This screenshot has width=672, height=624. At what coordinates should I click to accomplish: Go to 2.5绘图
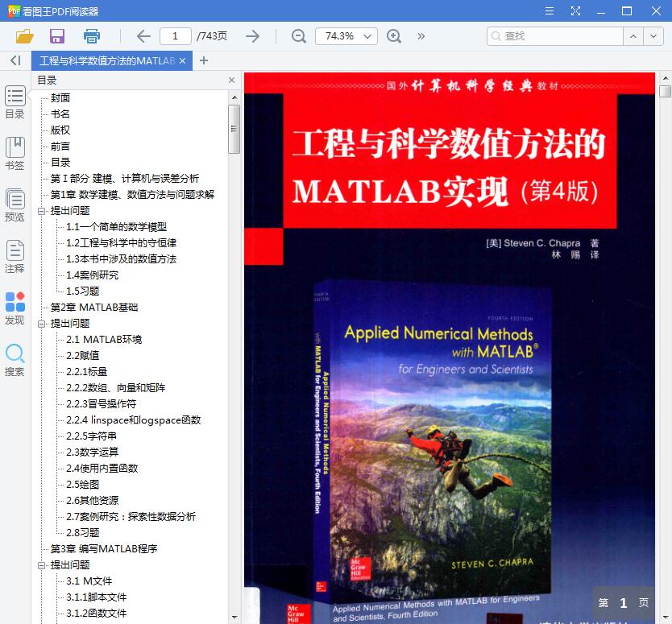pyautogui.click(x=83, y=485)
